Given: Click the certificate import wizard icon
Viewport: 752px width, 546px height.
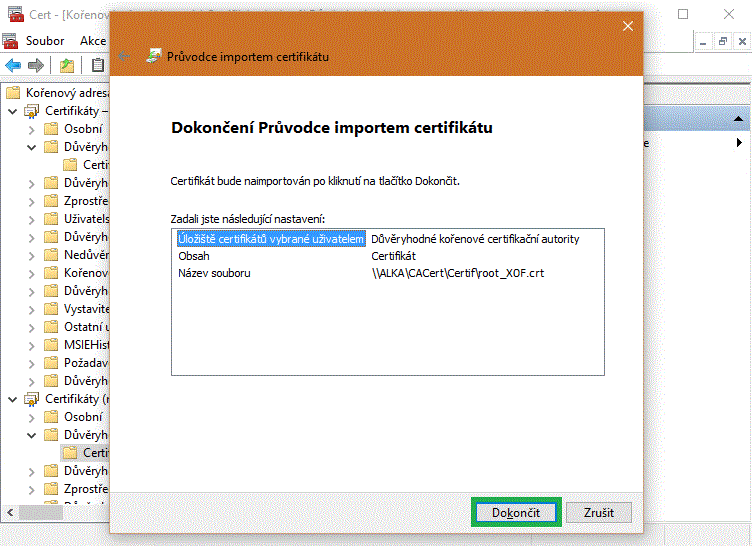Looking at the screenshot, I should [x=154, y=56].
